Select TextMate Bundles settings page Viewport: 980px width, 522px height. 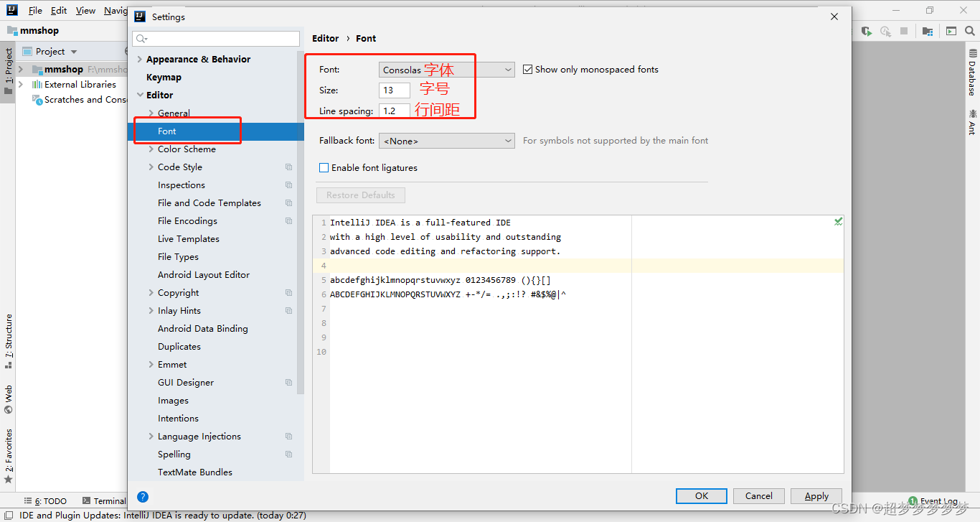[x=195, y=472]
